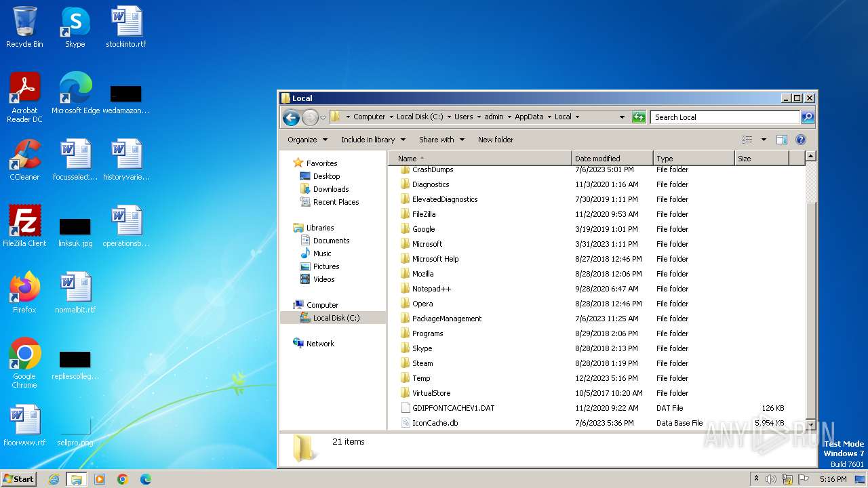Viewport: 868px width, 488px height.
Task: Launch the Firefox desktop shortcut
Action: pyautogui.click(x=24, y=293)
